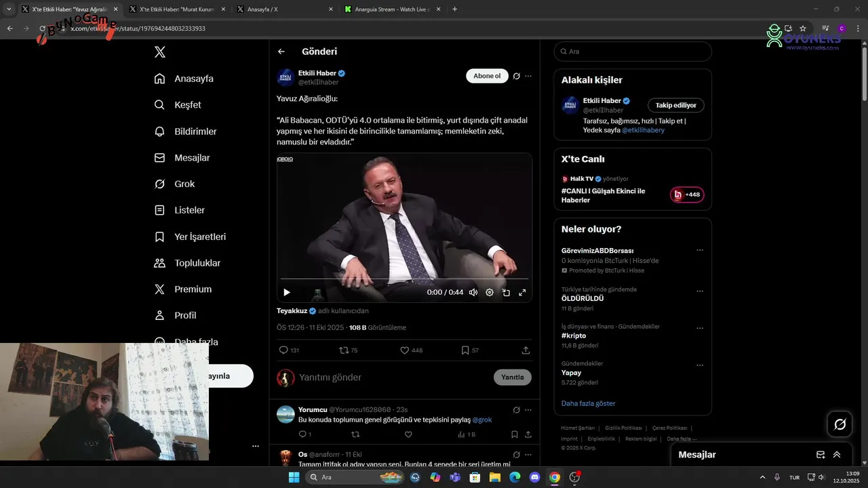
Task: Open Chrome media control icon
Action: click(x=825, y=28)
